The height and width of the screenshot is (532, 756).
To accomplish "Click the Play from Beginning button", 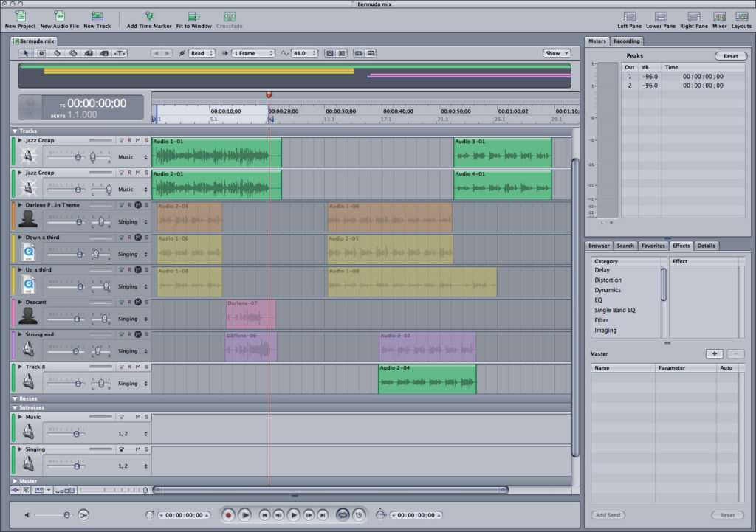I will pos(244,514).
